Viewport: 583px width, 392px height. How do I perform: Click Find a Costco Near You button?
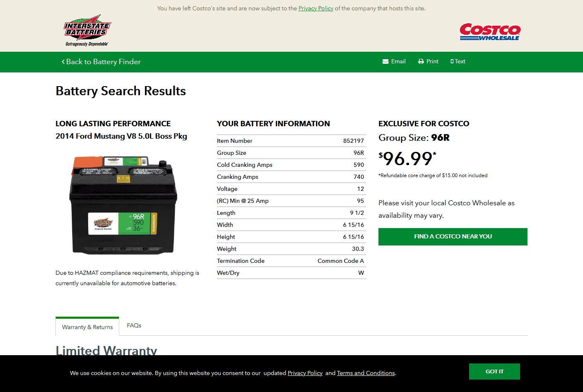(453, 237)
